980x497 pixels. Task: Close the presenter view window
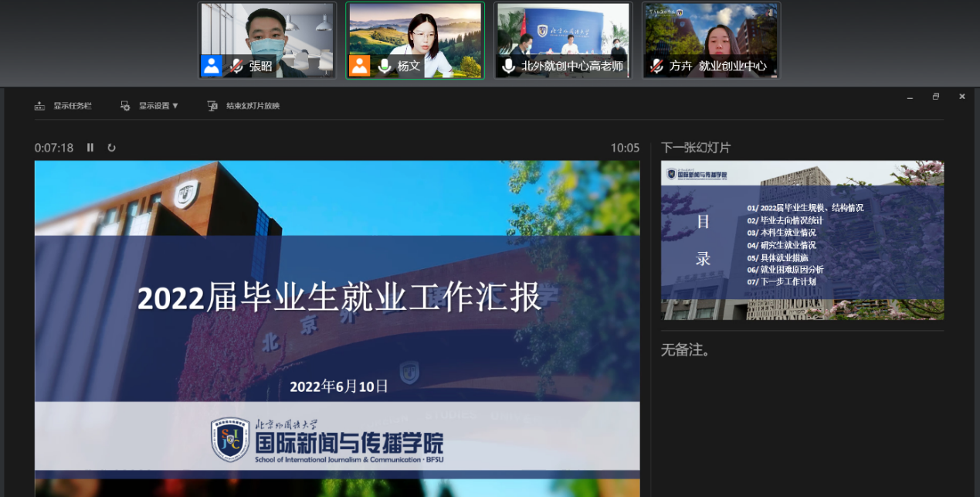click(x=961, y=97)
